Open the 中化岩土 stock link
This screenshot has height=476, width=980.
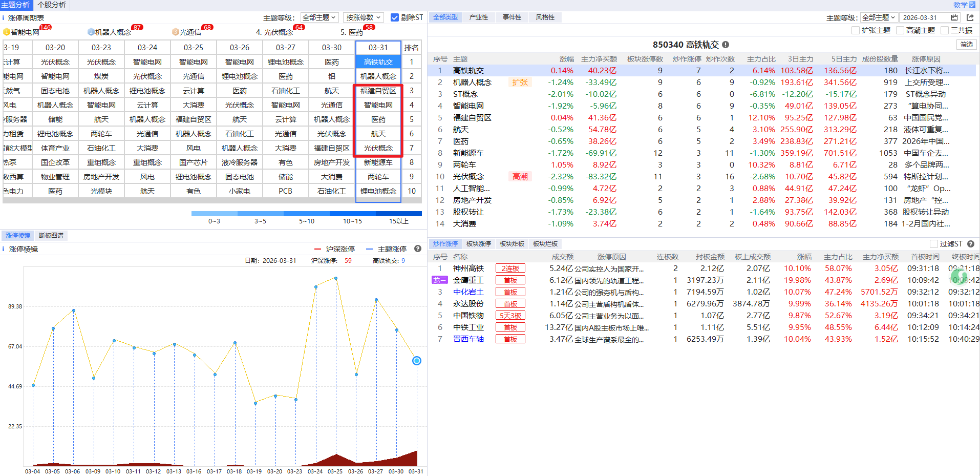tap(468, 292)
